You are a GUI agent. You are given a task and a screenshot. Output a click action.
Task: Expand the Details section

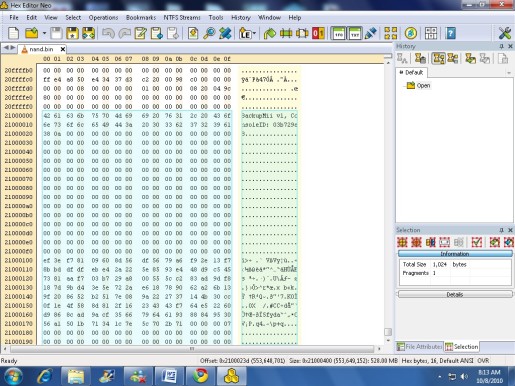click(x=455, y=294)
